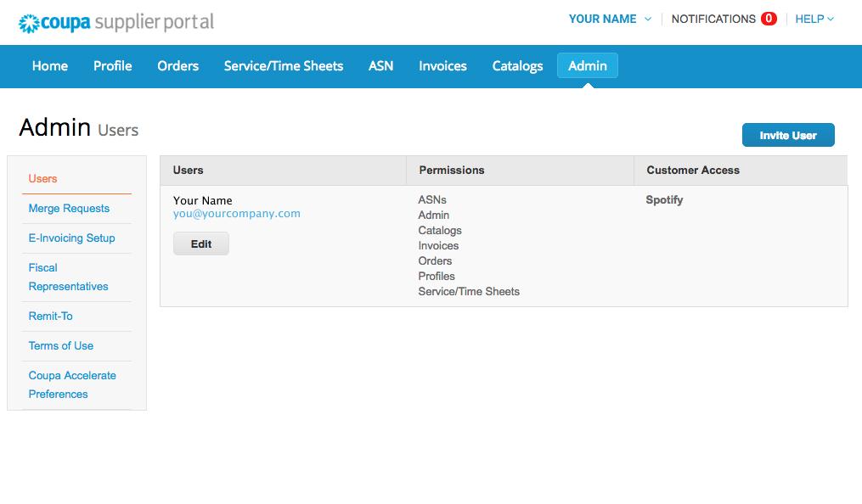Click the you@yourcompany.com email link
The image size is (862, 504).
coord(237,214)
